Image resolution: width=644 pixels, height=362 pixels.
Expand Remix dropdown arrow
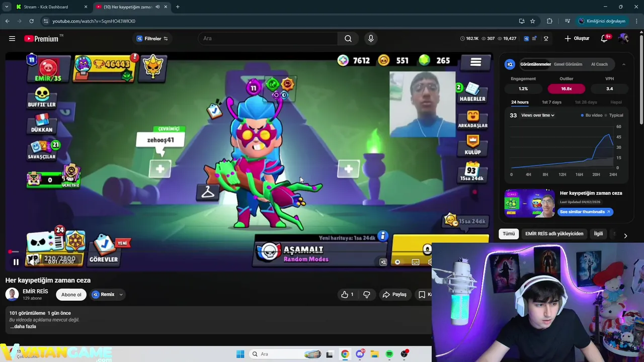[121, 295]
